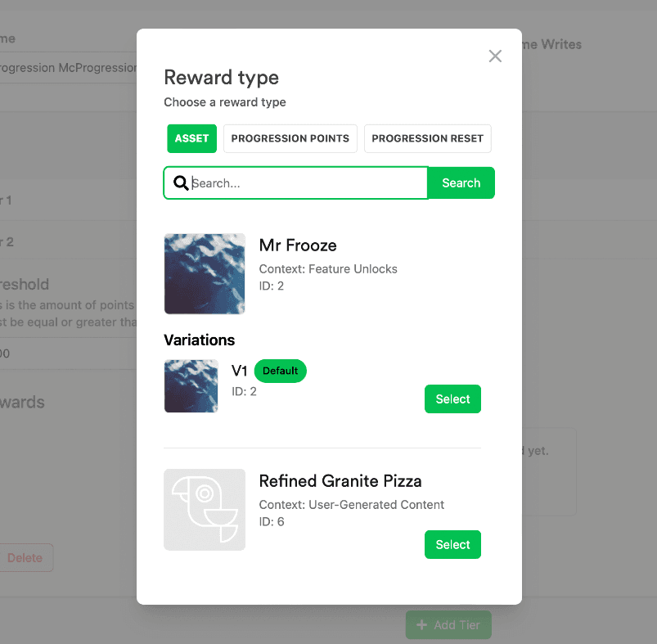The image size is (657, 644).
Task: Switch to PROGRESSION POINTS tab
Action: [x=290, y=138]
